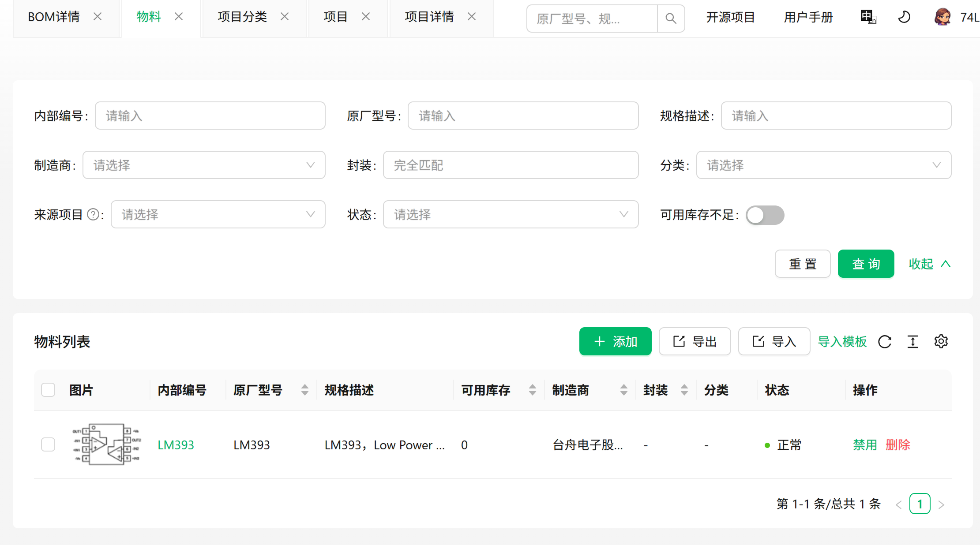Sort by 原厂型号 column arrows
Viewport: 980px width, 545px height.
(x=304, y=390)
